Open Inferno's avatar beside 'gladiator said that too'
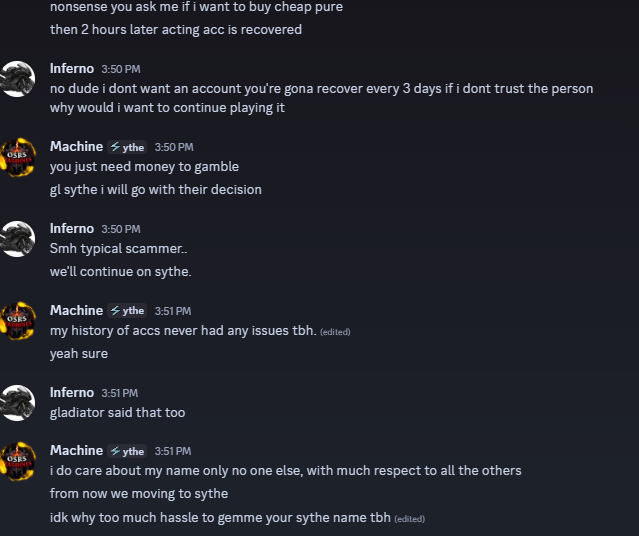The image size is (639, 536). pyautogui.click(x=17, y=403)
